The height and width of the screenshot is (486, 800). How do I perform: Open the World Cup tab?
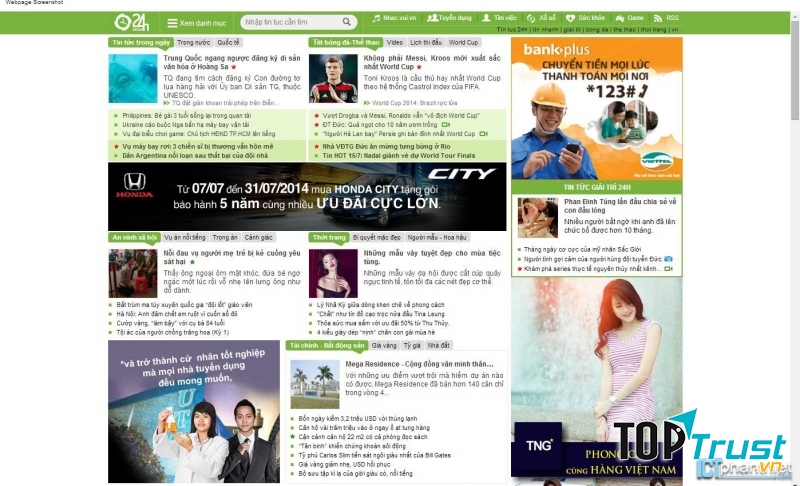463,42
